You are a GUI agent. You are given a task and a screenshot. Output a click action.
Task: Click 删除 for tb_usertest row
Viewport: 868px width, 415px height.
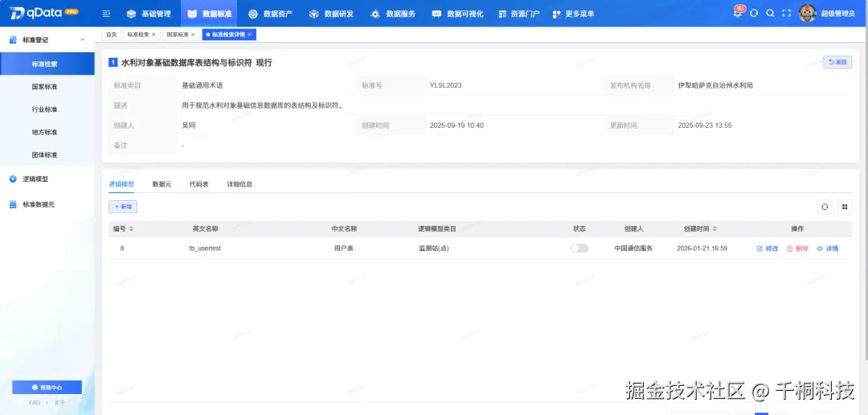coord(798,249)
